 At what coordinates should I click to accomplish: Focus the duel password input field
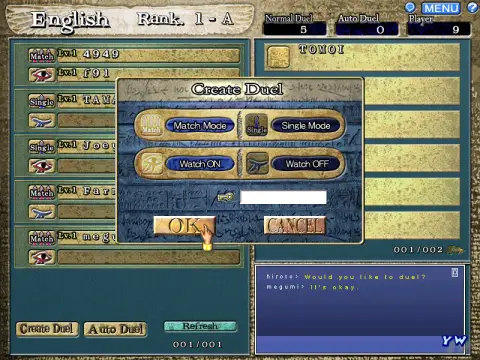(x=283, y=197)
